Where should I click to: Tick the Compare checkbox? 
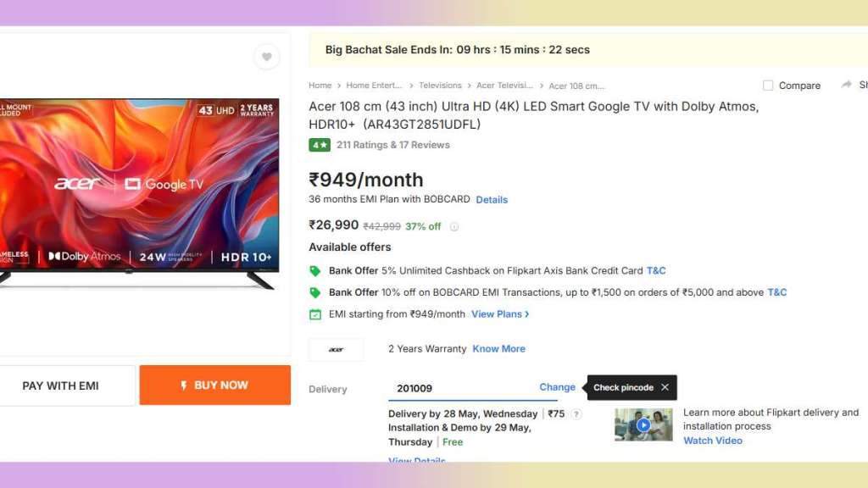(768, 86)
